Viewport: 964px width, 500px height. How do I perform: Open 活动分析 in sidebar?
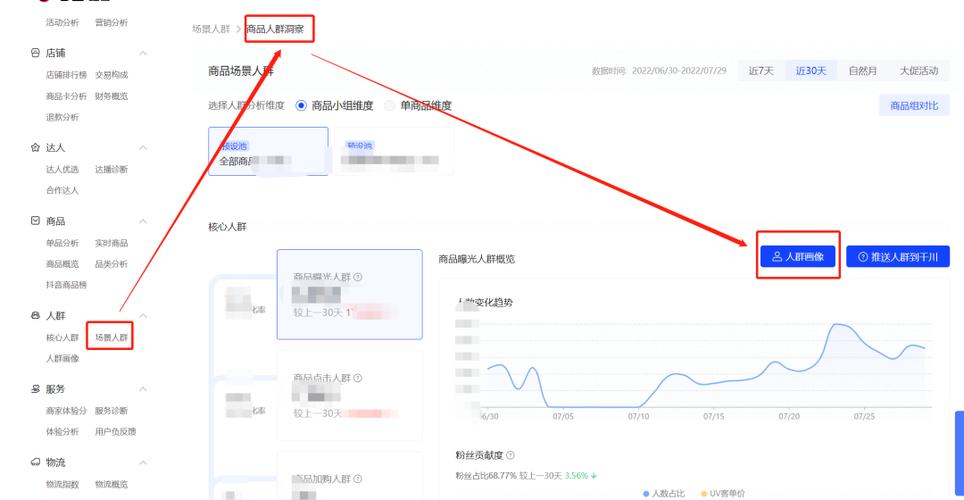pyautogui.click(x=62, y=22)
